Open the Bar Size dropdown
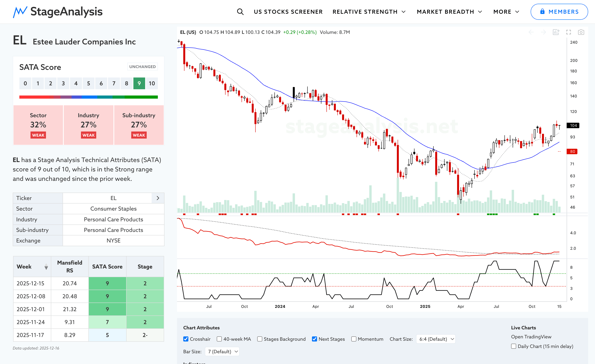This screenshot has width=595, height=364. [x=222, y=351]
